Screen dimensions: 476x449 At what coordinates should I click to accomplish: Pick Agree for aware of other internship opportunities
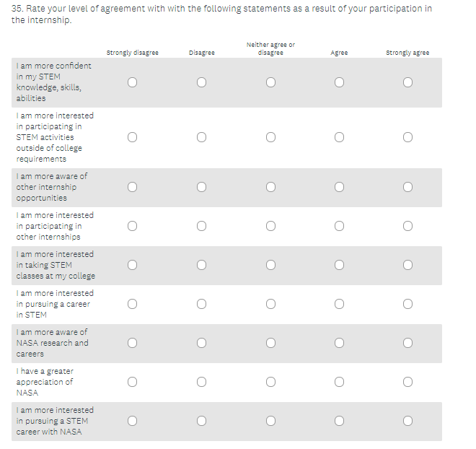[x=339, y=187]
